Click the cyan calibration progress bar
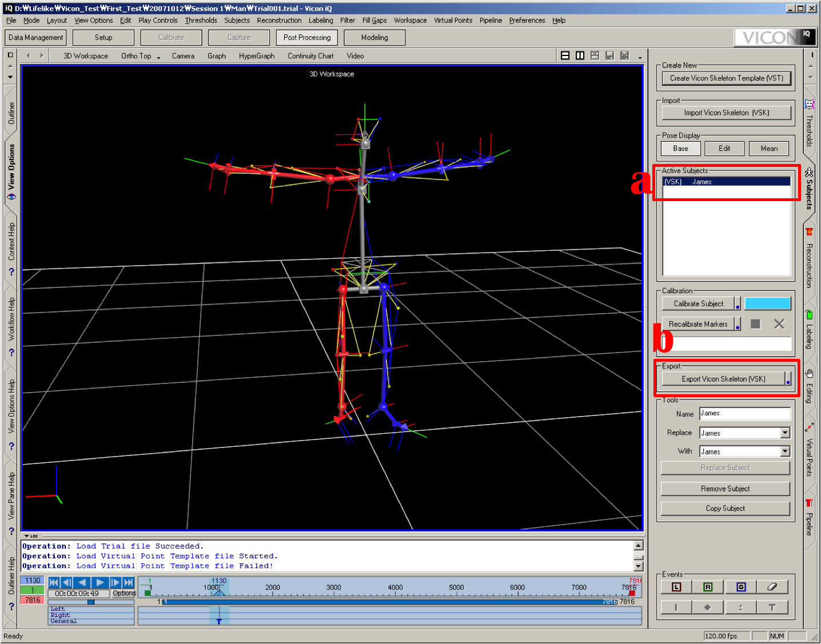The image size is (821, 644). click(767, 303)
